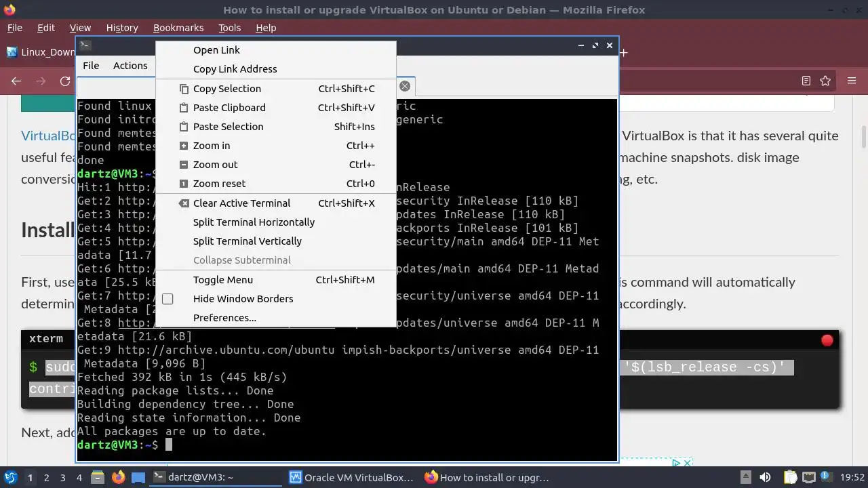Screen dimensions: 868x488
Task: Click removable media eject tray icon
Action: (x=745, y=477)
